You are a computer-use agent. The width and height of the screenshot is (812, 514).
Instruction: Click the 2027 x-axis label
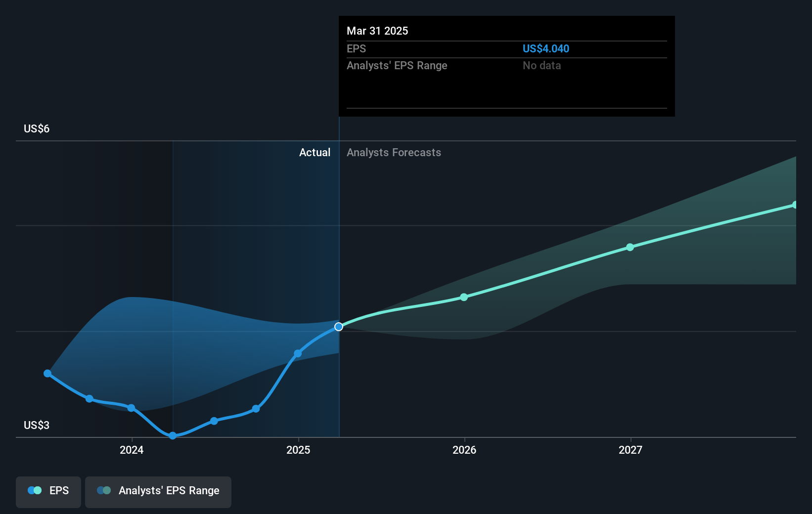(631, 450)
